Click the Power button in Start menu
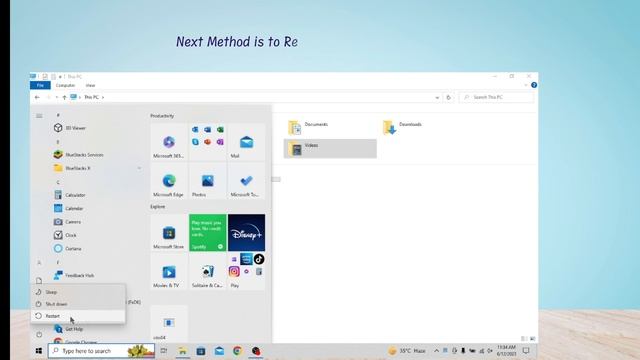 pos(39,335)
